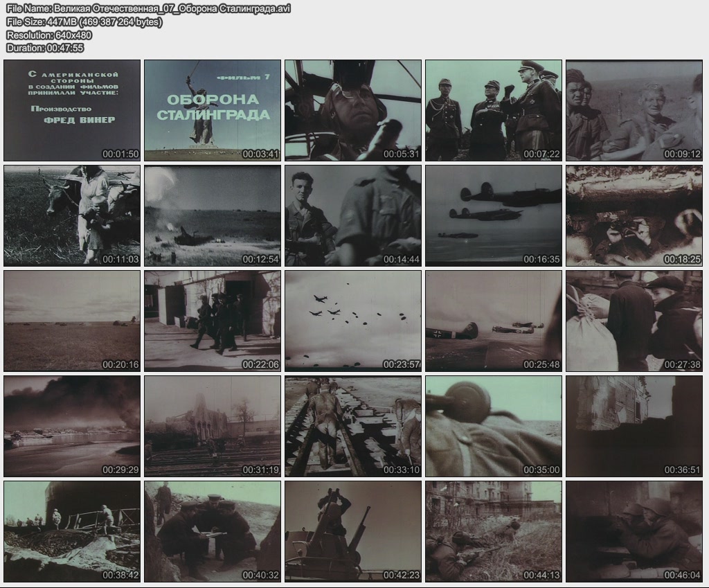
Task: Select the thumbnail stamped 00:09:12
Action: 634,110
